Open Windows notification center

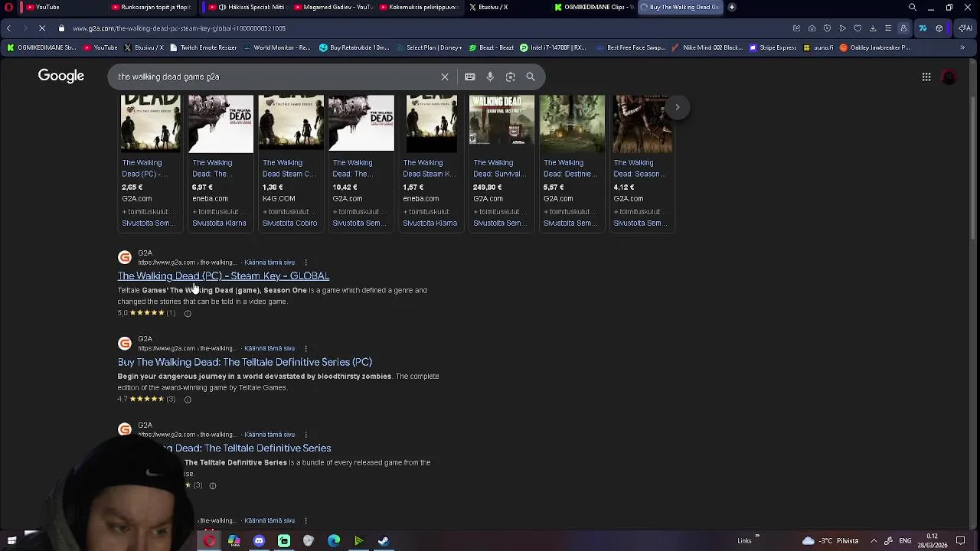961,541
